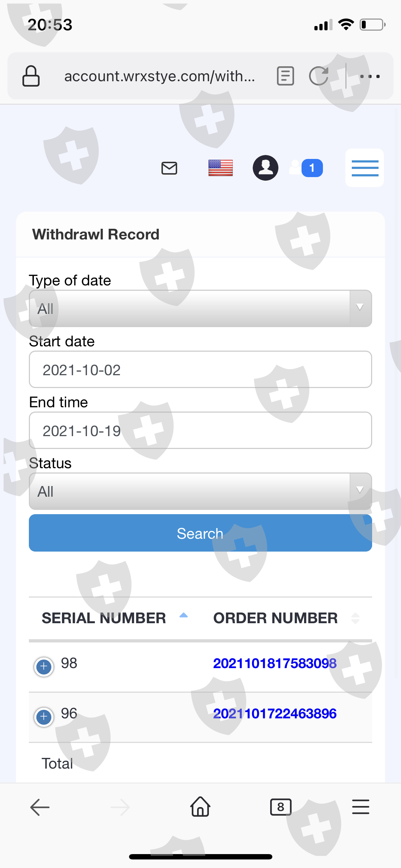
Task: Go back with browser back arrow
Action: tap(40, 807)
